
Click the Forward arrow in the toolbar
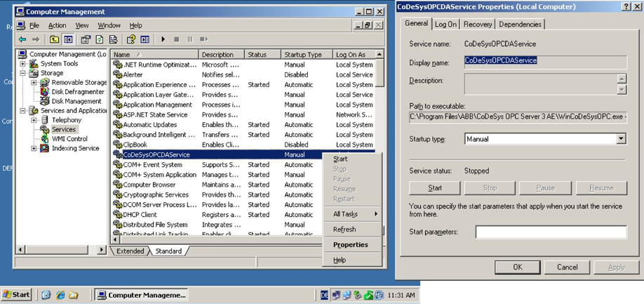coord(36,39)
